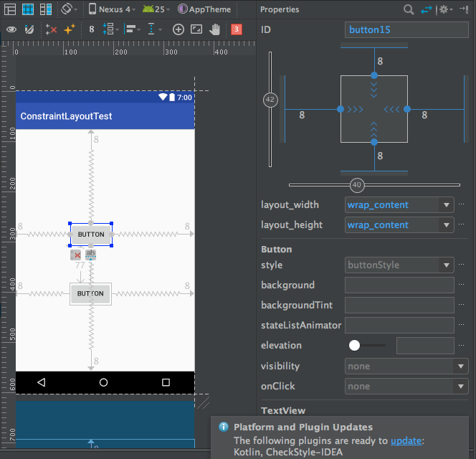Zoom in with plus circle icon
This screenshot has width=476, height=459.
[178, 29]
